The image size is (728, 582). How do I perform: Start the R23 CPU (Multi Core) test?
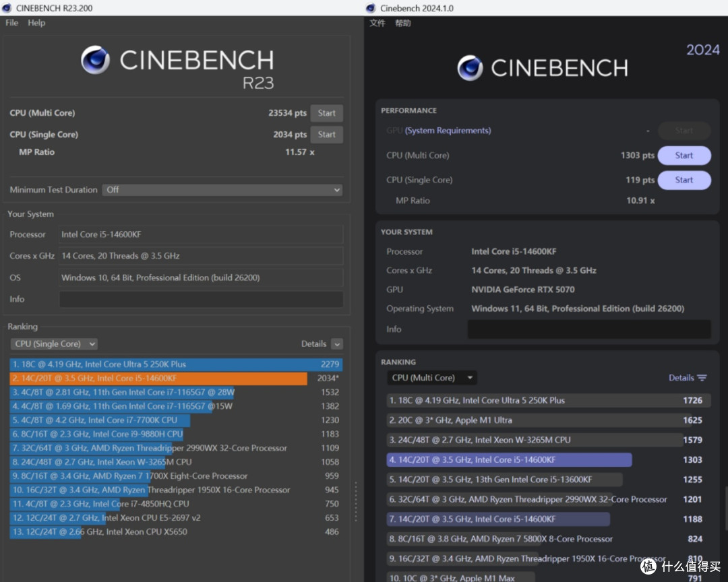tap(327, 112)
